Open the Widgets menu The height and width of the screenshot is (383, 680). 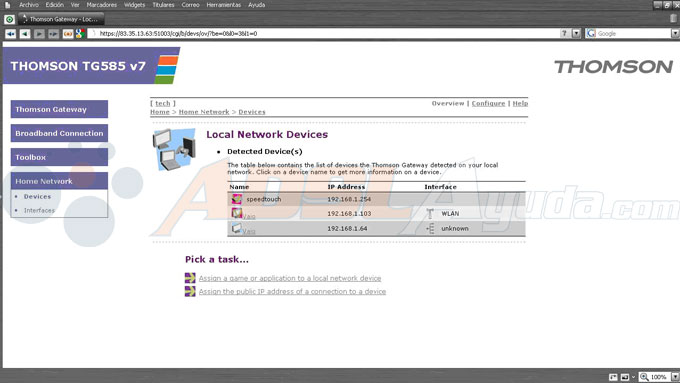click(134, 5)
